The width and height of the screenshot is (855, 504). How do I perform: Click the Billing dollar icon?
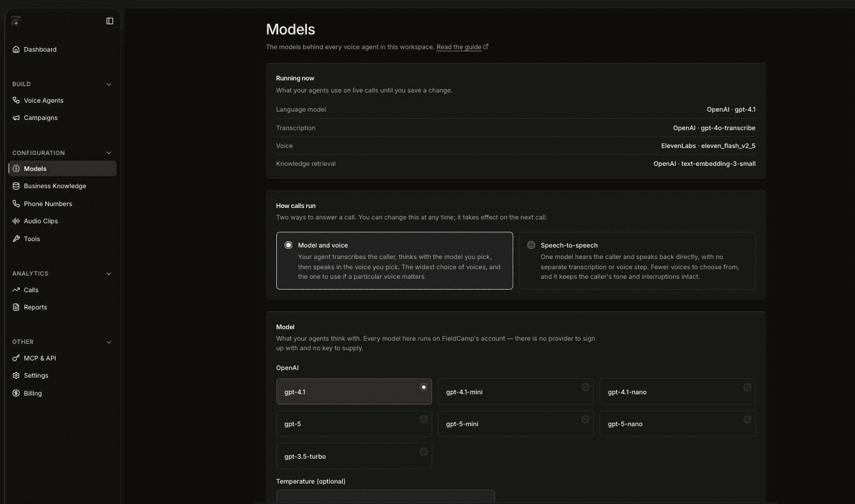click(x=16, y=393)
